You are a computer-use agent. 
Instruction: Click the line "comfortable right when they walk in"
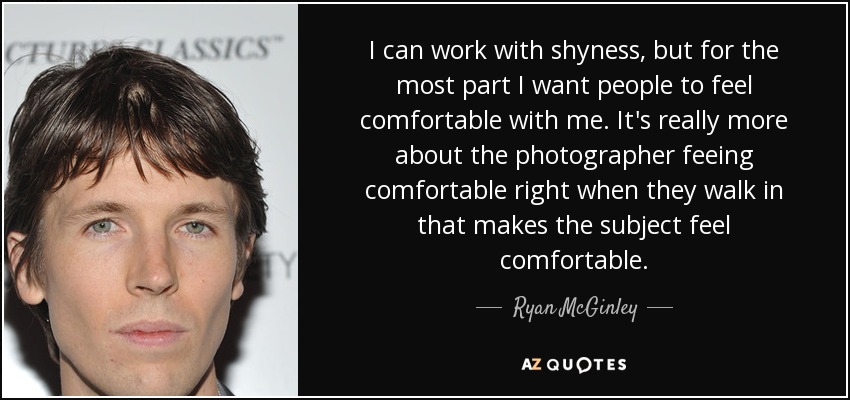tap(574, 191)
